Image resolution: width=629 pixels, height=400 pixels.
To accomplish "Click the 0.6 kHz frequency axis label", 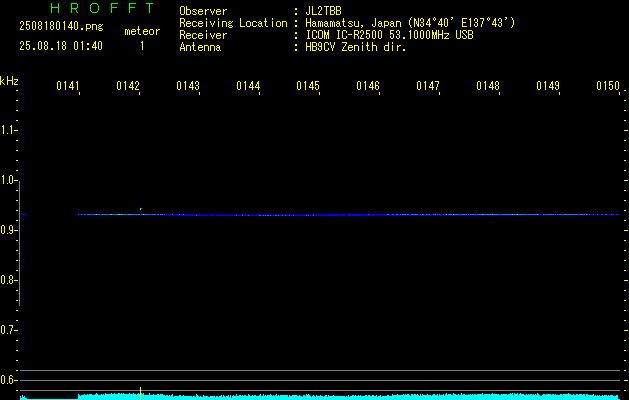I will coord(8,380).
